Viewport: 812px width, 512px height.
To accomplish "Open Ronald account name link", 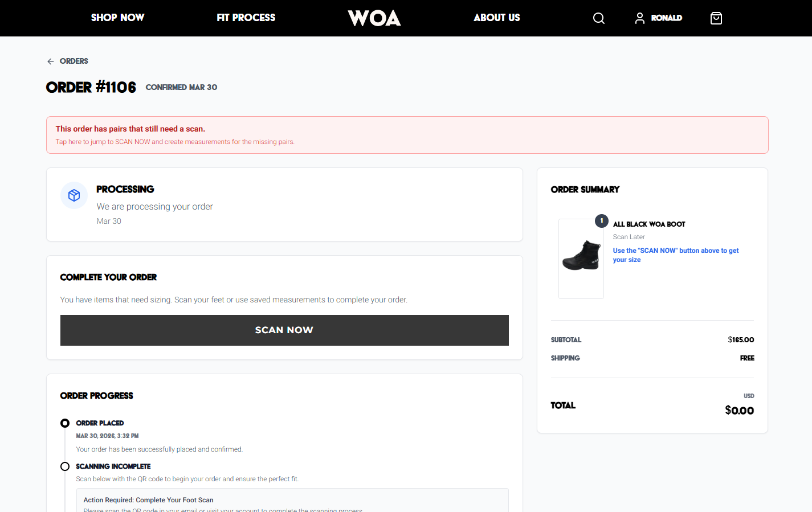I will click(667, 18).
